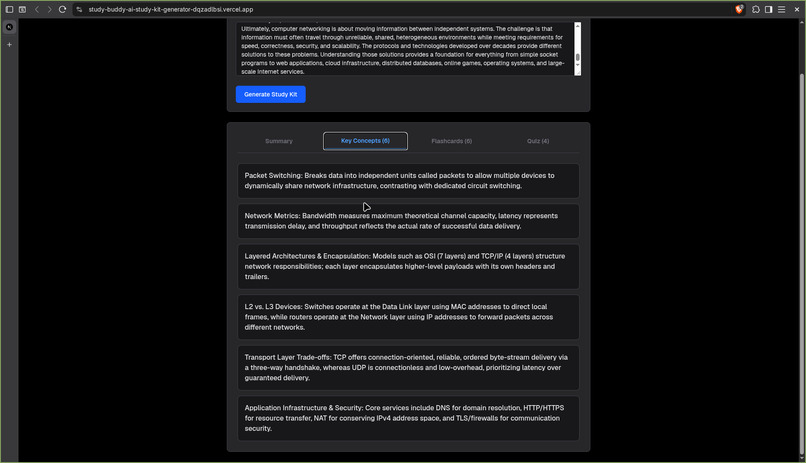Click the textarea scroll up arrow
Viewport: 806px width, 463px height.
(578, 25)
